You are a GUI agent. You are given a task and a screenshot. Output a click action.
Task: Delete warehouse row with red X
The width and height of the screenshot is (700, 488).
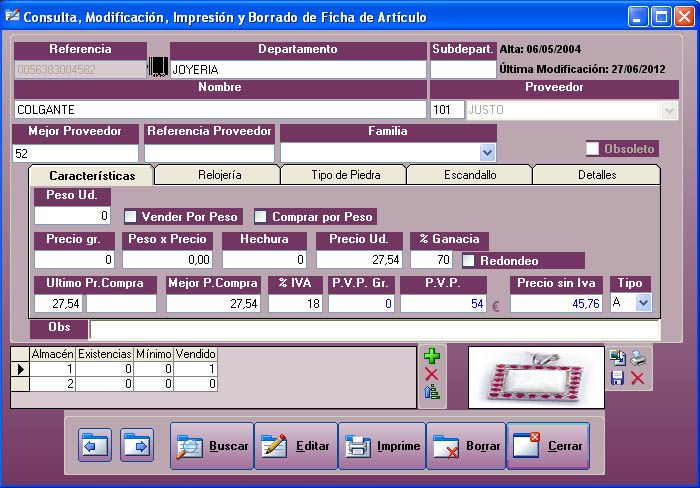[x=432, y=374]
